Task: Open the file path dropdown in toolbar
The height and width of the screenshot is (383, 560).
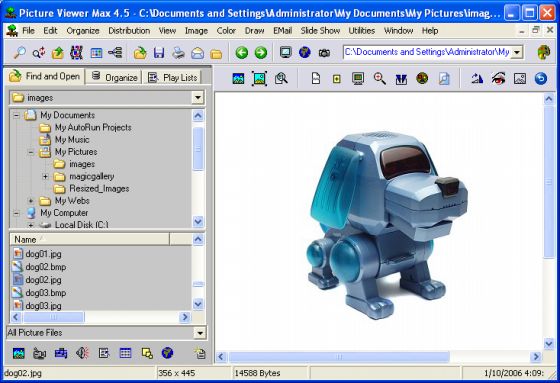Action: pyautogui.click(x=517, y=53)
